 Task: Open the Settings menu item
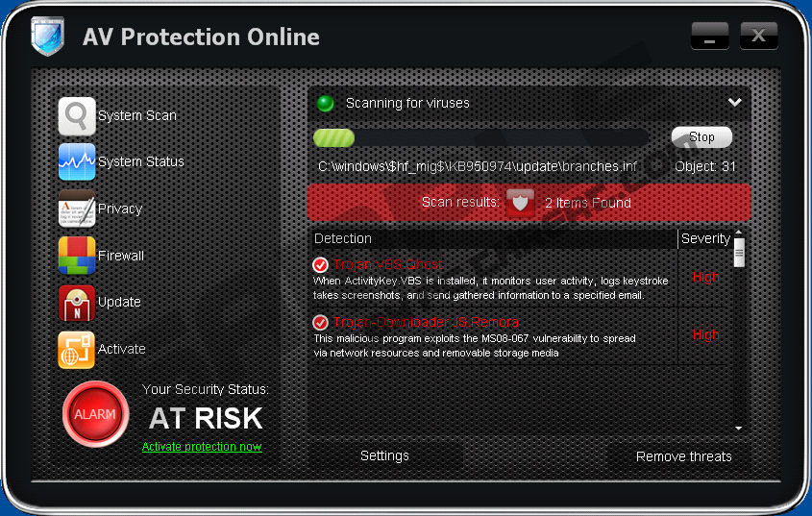(x=384, y=455)
